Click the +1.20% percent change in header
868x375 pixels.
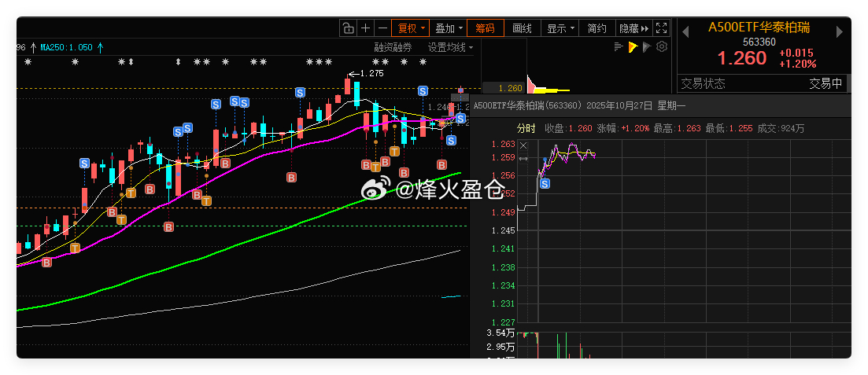point(797,64)
